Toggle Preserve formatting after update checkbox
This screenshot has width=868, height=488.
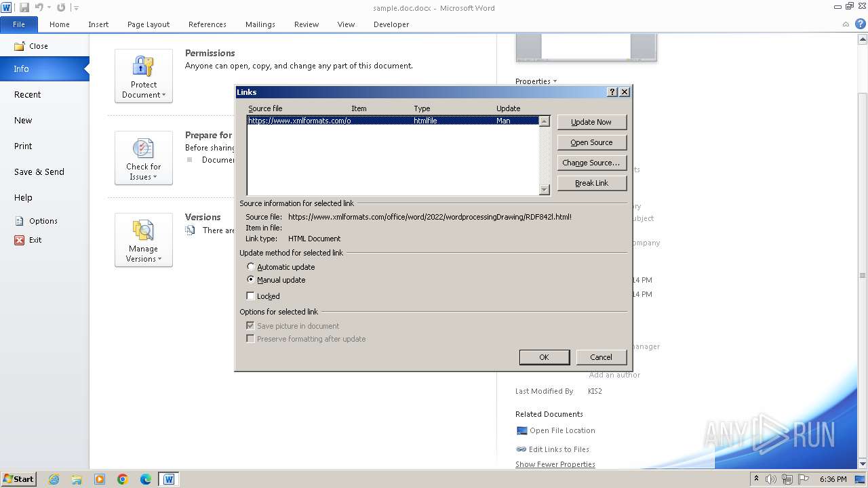[x=251, y=339]
